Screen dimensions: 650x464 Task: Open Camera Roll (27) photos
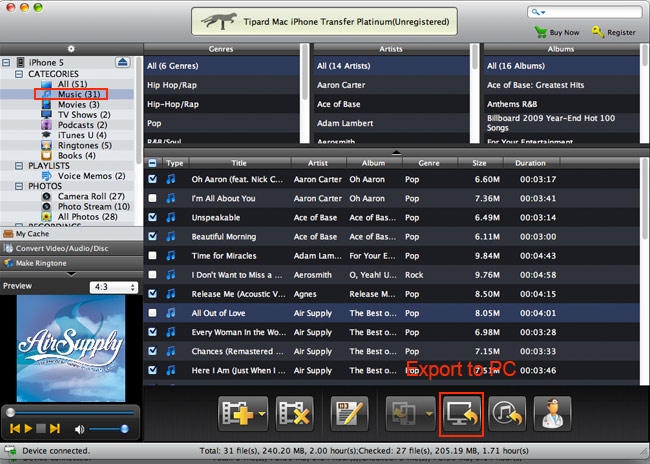pyautogui.click(x=91, y=196)
